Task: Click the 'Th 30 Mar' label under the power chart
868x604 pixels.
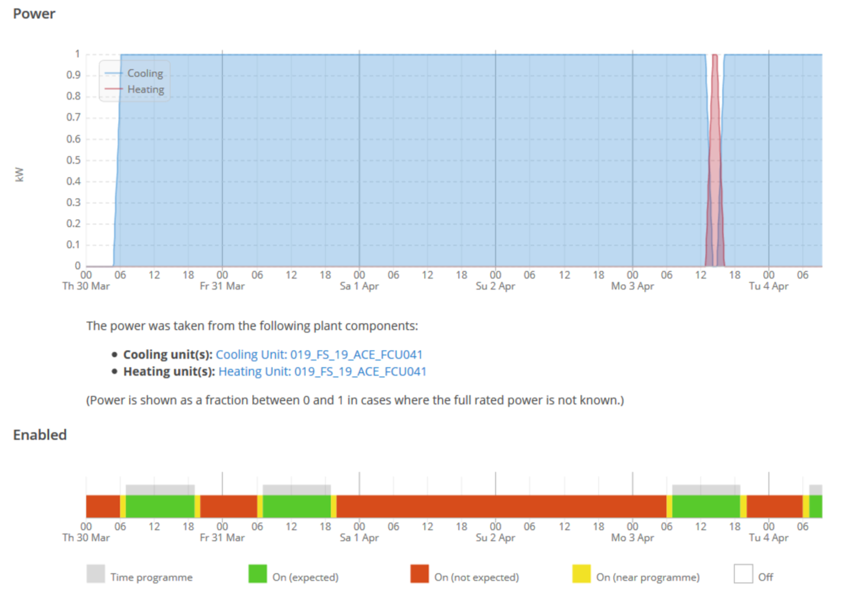Action: (x=86, y=286)
